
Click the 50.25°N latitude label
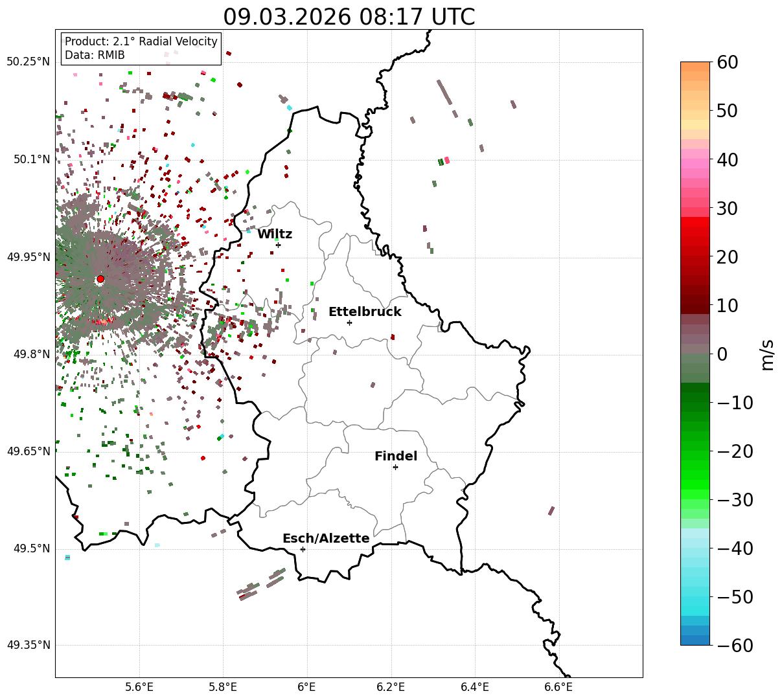tap(28, 62)
